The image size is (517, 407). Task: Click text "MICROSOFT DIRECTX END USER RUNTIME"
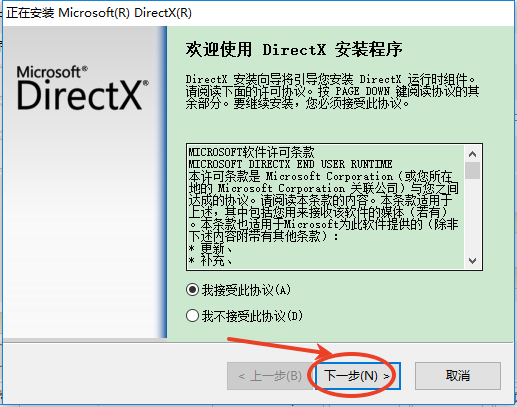click(x=290, y=164)
